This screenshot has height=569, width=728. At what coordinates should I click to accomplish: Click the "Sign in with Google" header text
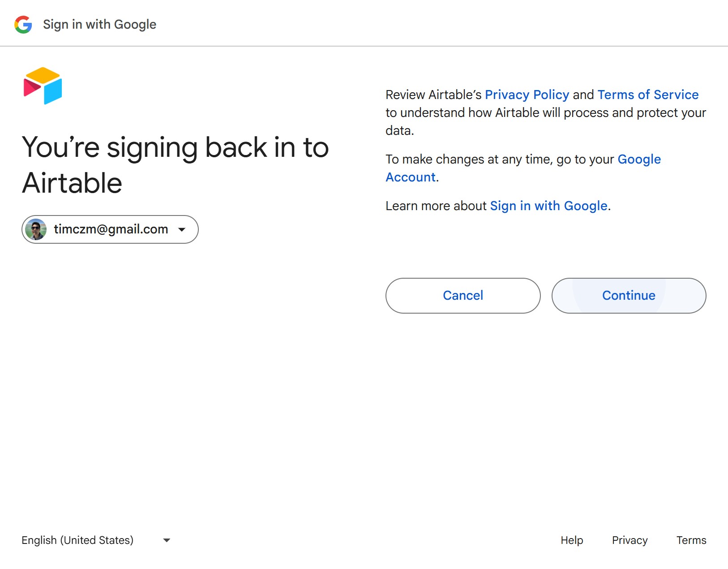100,25
